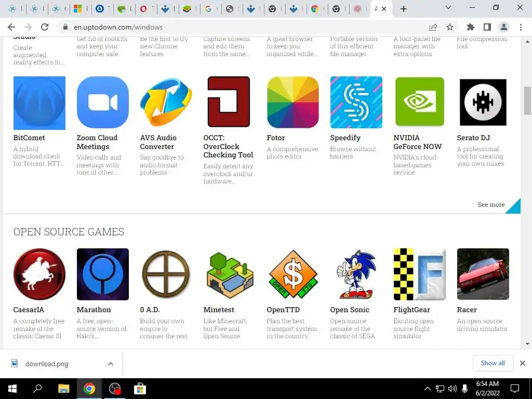Open the OpenTTD game icon
Screen dimensions: 532x399
293,274
